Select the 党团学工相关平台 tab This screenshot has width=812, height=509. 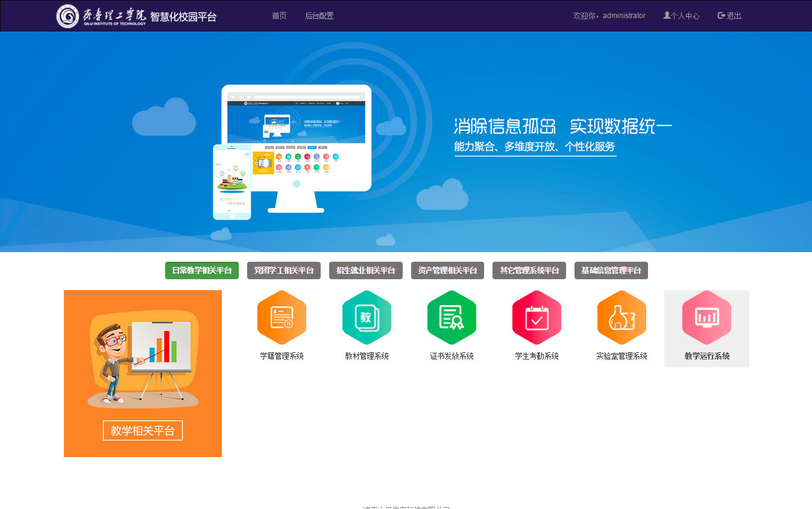(x=284, y=271)
